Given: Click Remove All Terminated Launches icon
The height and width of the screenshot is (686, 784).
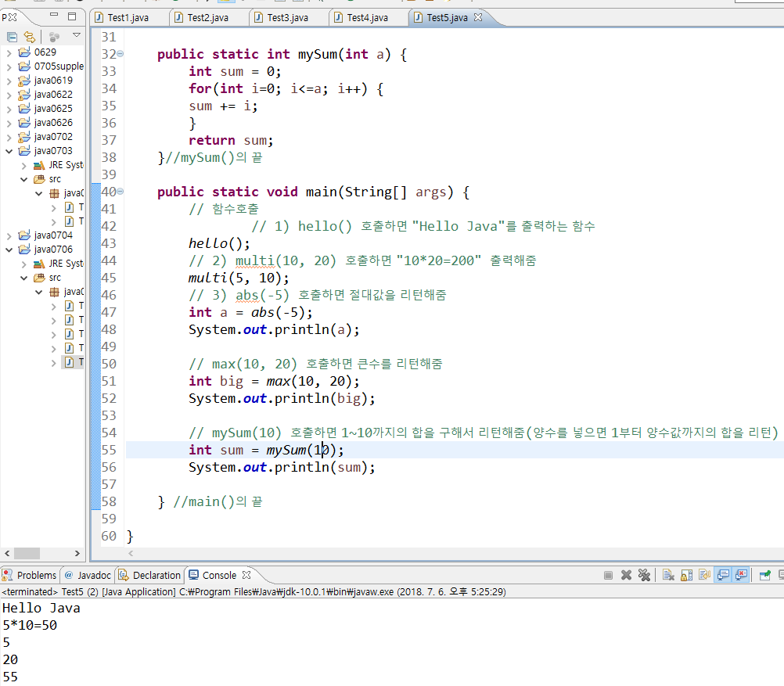Looking at the screenshot, I should tap(644, 576).
